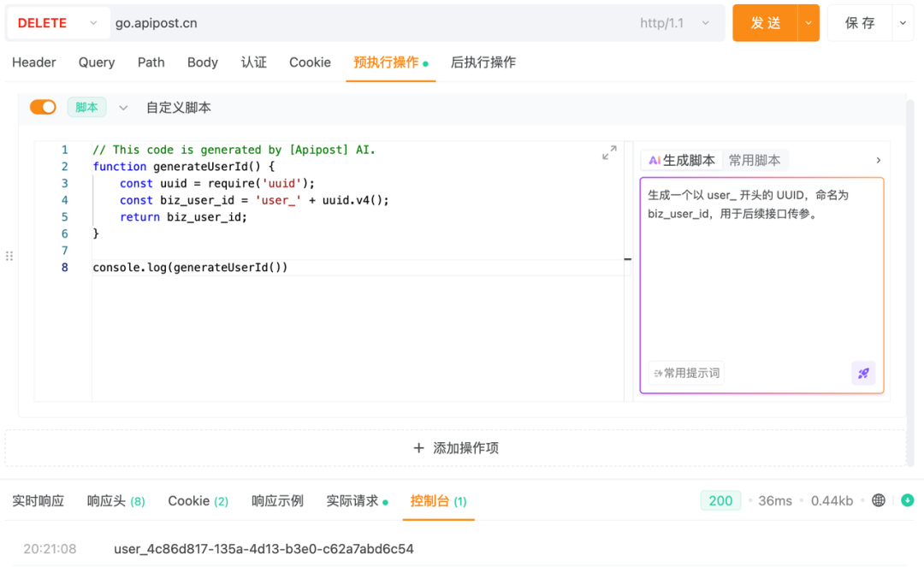This screenshot has height=567, width=924.
Task: Select the 常用脚本 tab
Action: pos(755,160)
